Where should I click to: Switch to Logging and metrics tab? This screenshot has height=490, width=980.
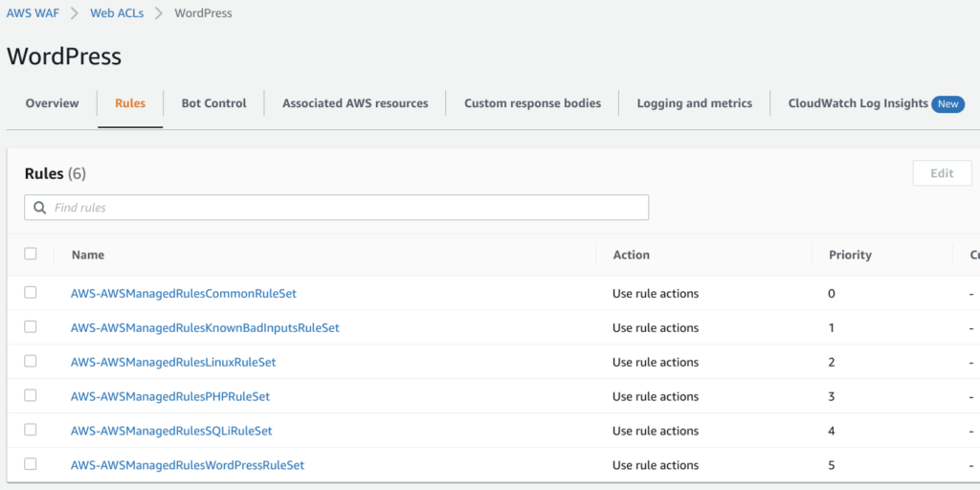[695, 103]
